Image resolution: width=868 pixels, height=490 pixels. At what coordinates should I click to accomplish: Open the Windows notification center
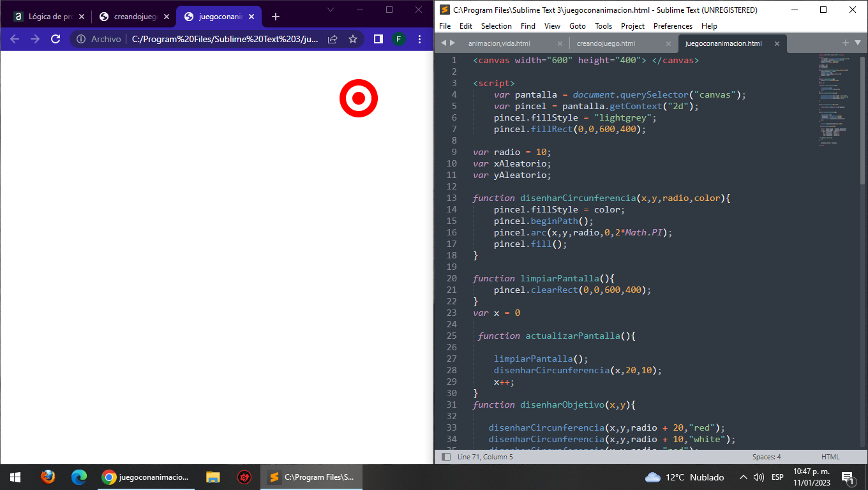tap(849, 477)
